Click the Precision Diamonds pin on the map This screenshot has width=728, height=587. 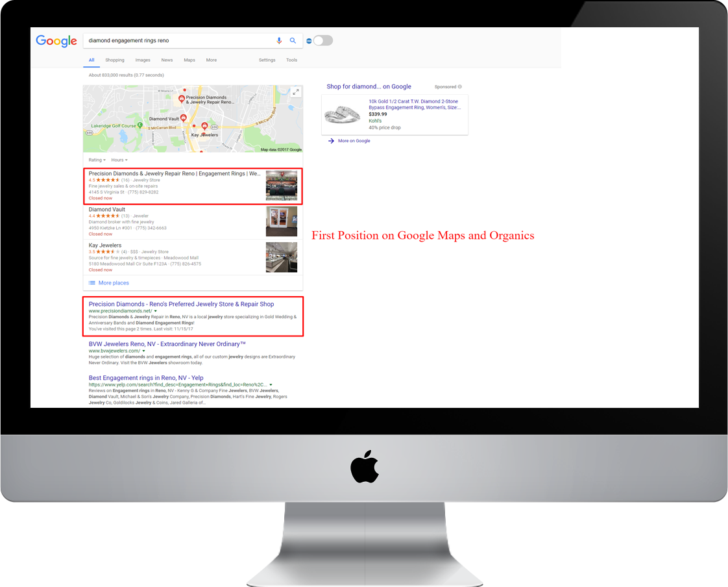pos(182,99)
